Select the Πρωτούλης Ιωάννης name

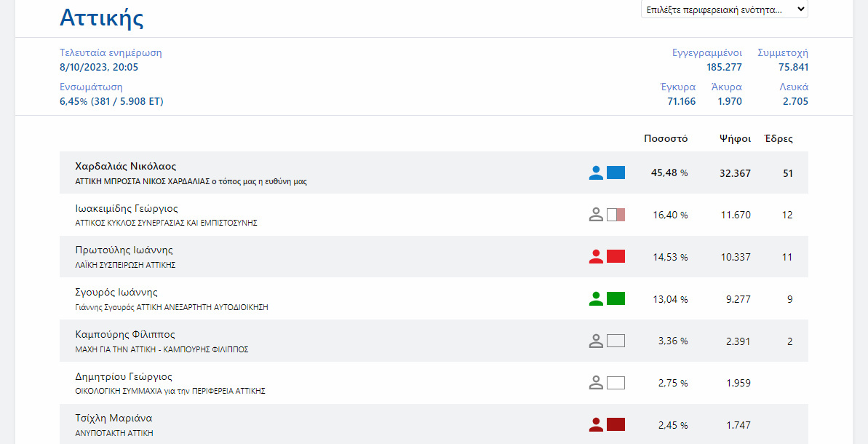click(124, 250)
